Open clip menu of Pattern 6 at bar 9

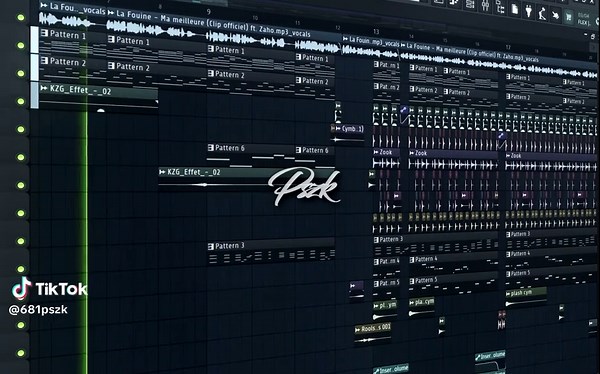coord(211,147)
